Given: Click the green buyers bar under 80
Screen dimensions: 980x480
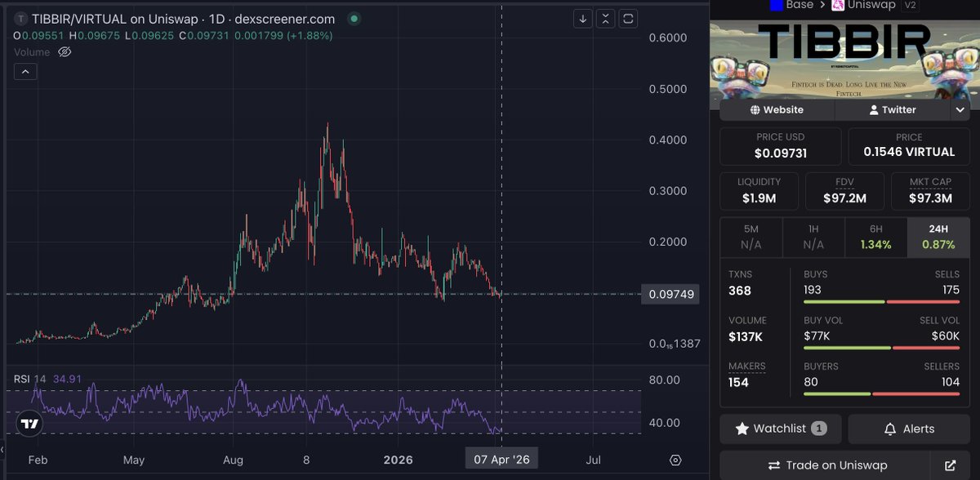Looking at the screenshot, I should click(837, 393).
